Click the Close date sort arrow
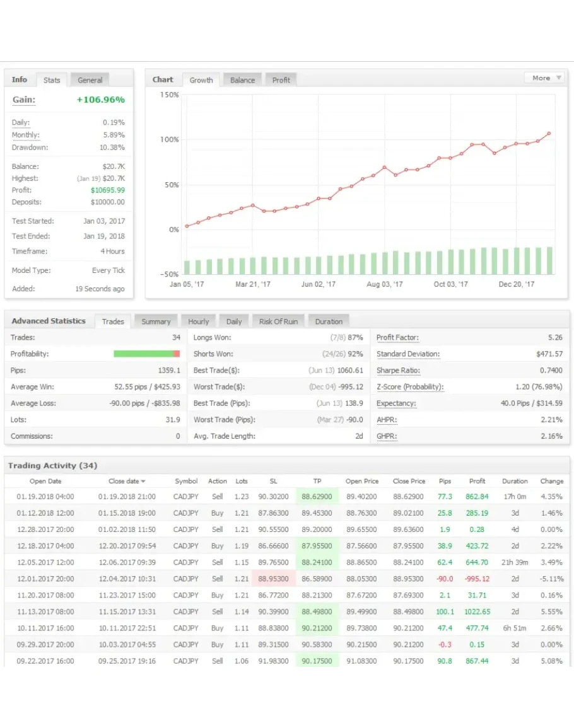 click(x=143, y=482)
